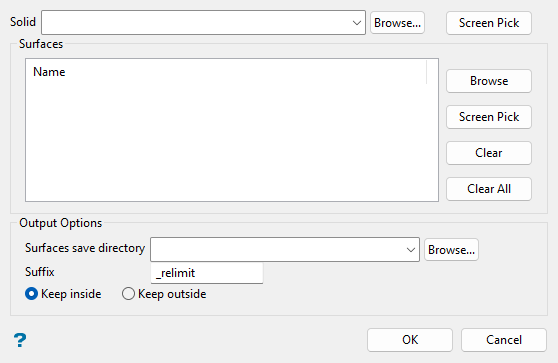558x363 pixels.
Task: Open help via the question mark icon
Action: click(20, 340)
